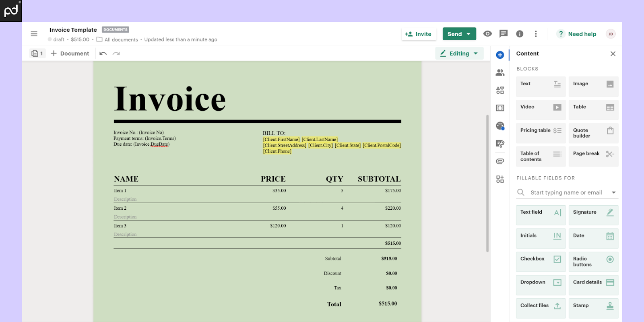644x322 pixels.
Task: Open the Recipients sidebar icon
Action: (x=500, y=72)
